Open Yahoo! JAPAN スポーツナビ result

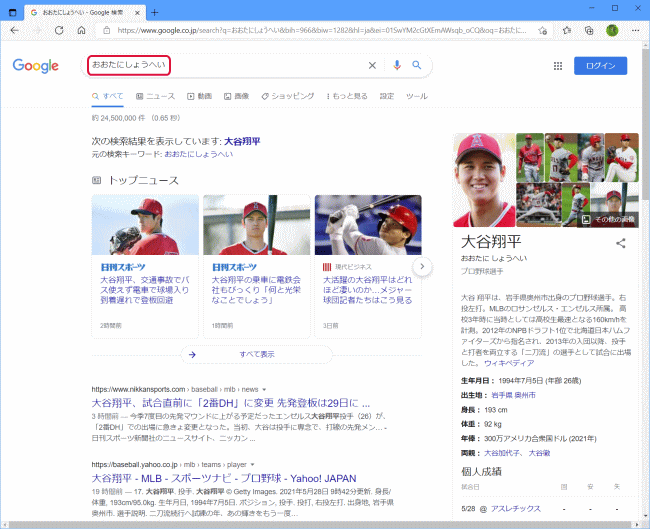click(x=224, y=478)
